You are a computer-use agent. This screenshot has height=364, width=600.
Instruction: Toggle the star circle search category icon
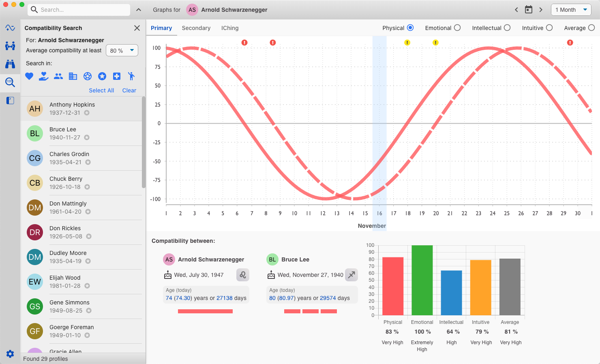coord(102,76)
